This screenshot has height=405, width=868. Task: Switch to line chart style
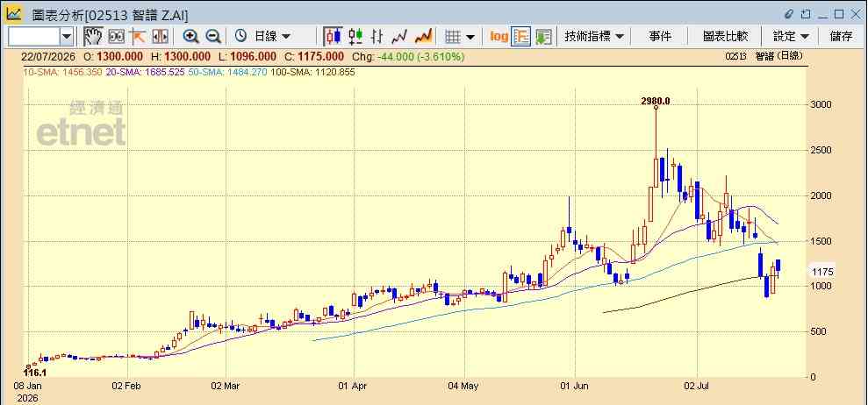[x=399, y=37]
